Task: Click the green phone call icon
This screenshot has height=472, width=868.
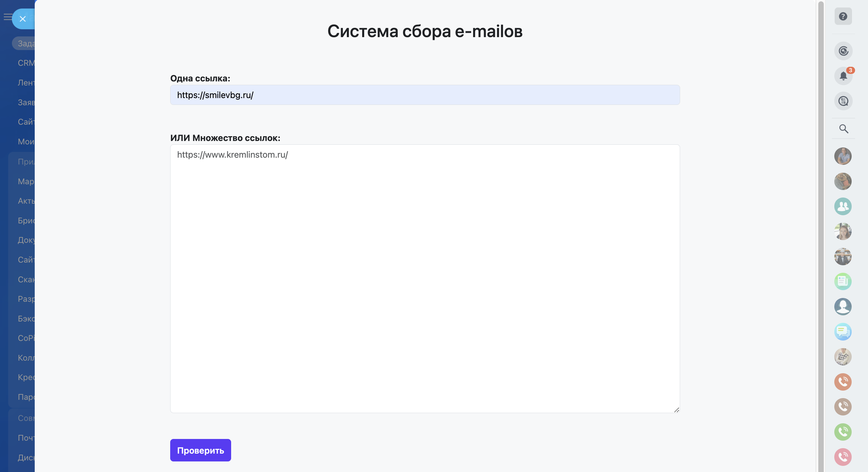Action: pyautogui.click(x=843, y=432)
